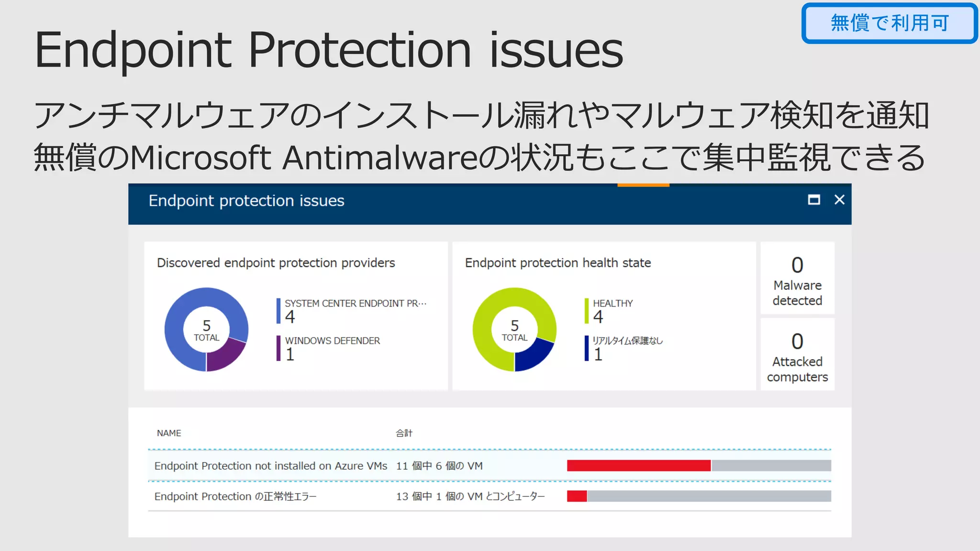Click red bar for health error row
The image size is (980, 551).
[x=577, y=496]
